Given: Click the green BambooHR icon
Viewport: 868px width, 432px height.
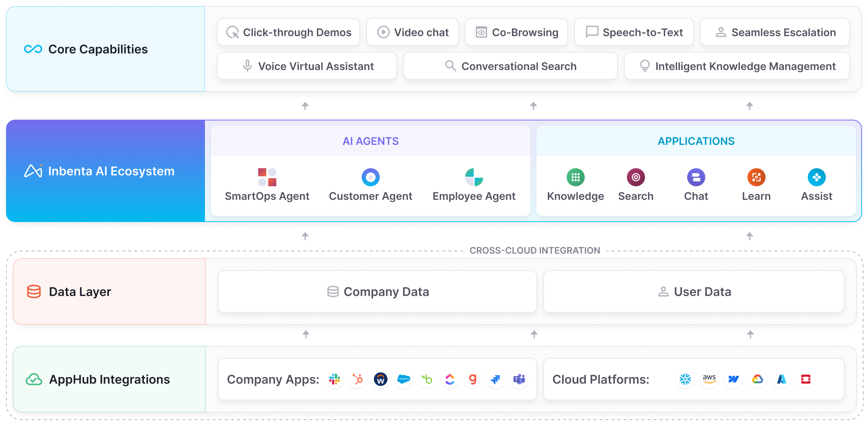Looking at the screenshot, I should point(427,379).
